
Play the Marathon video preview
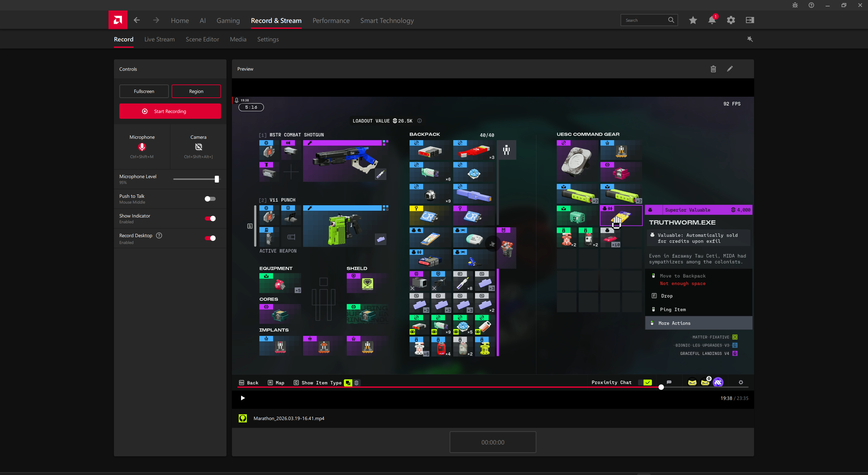pos(243,398)
